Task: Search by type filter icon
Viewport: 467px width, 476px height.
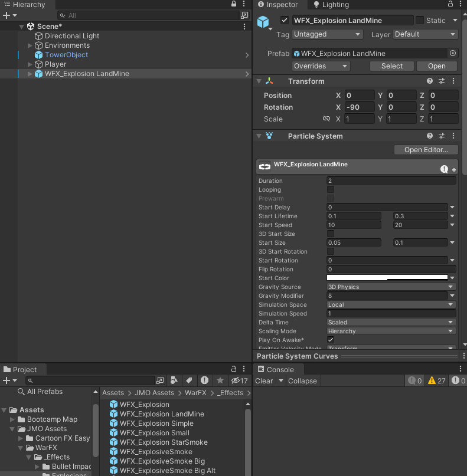Action: pos(174,380)
